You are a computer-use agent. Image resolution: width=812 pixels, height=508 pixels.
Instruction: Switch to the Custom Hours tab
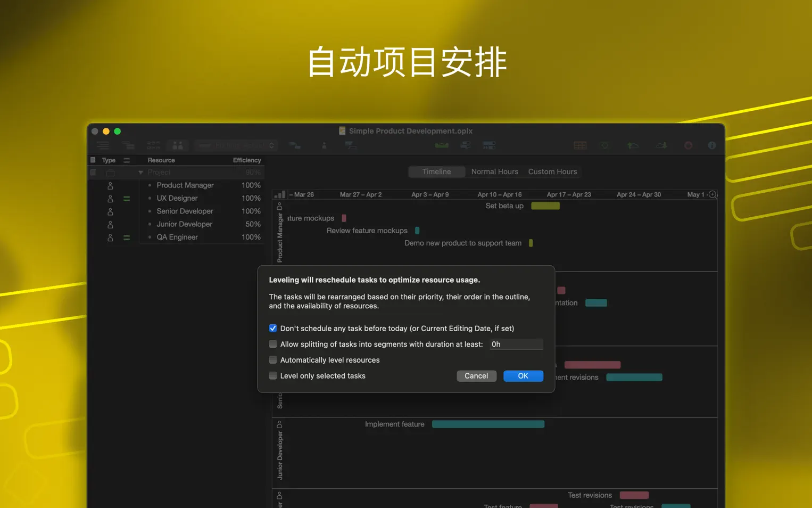point(552,171)
